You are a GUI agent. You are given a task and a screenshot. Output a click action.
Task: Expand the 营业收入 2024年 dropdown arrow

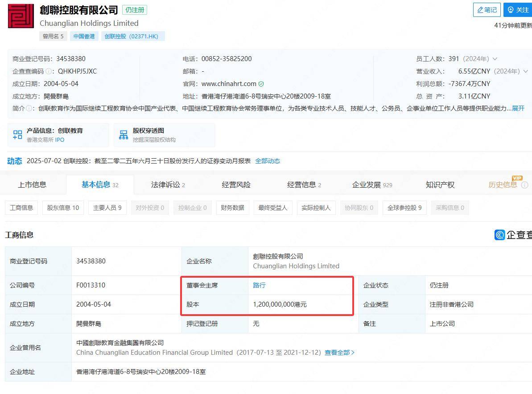(526, 71)
